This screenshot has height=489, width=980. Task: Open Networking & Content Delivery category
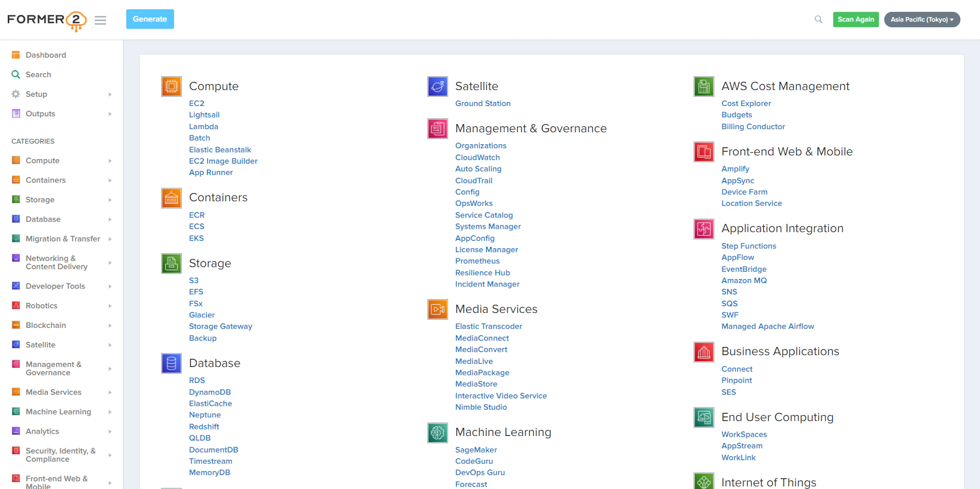click(x=57, y=263)
